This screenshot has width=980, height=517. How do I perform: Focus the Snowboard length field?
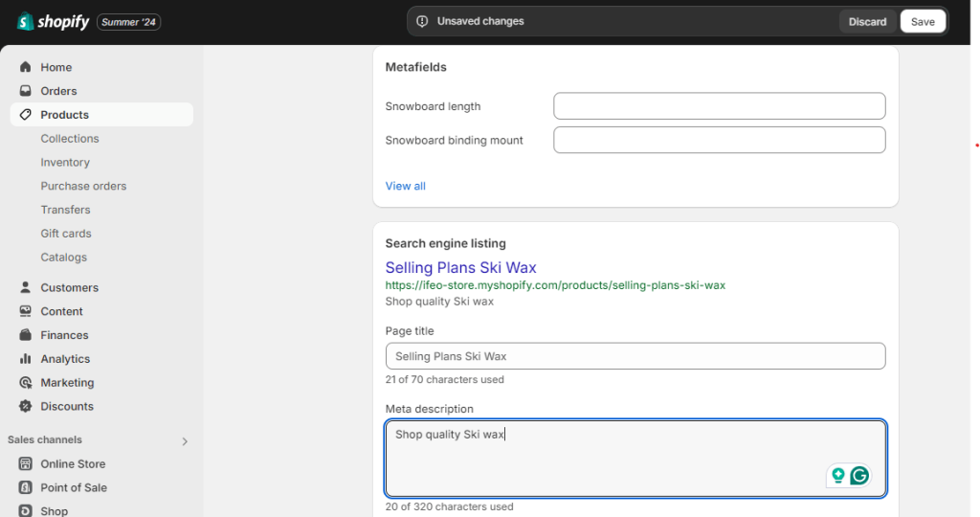(x=720, y=105)
